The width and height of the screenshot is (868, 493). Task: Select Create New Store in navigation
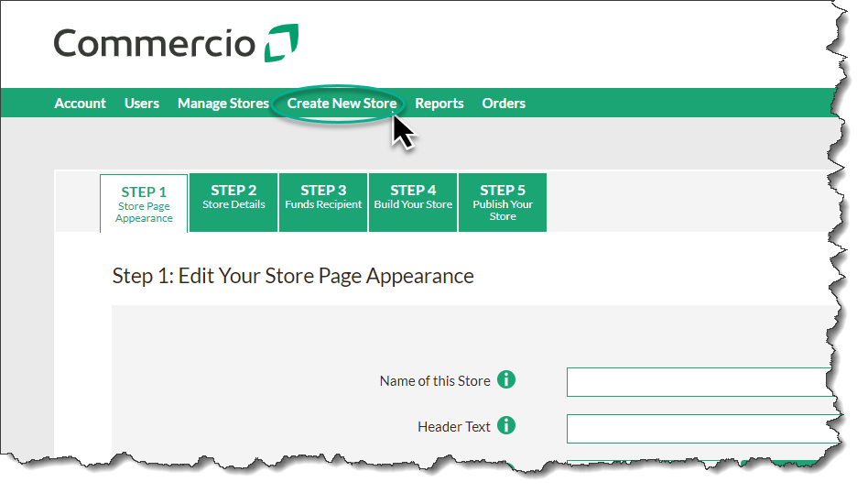[342, 103]
